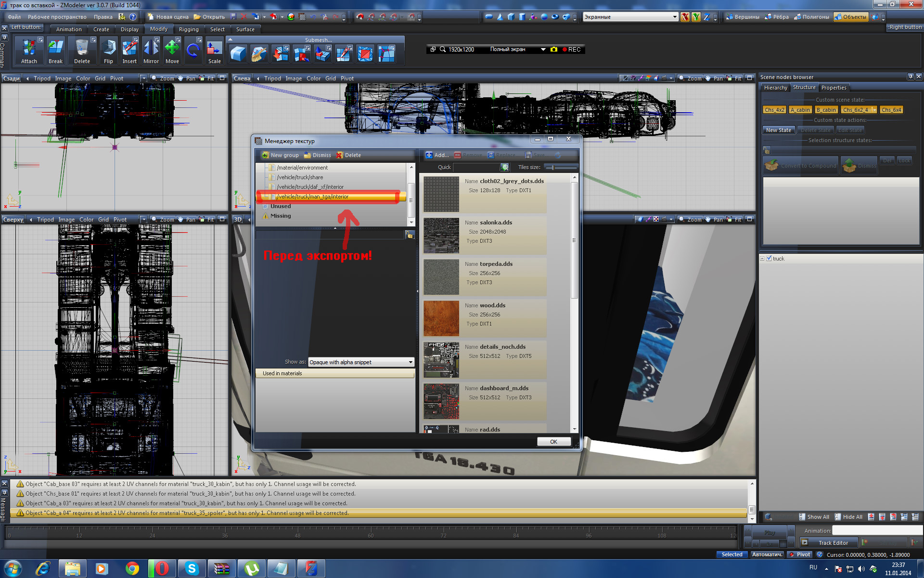Open the 'Show as' dropdown
The height and width of the screenshot is (578, 924).
pos(410,362)
